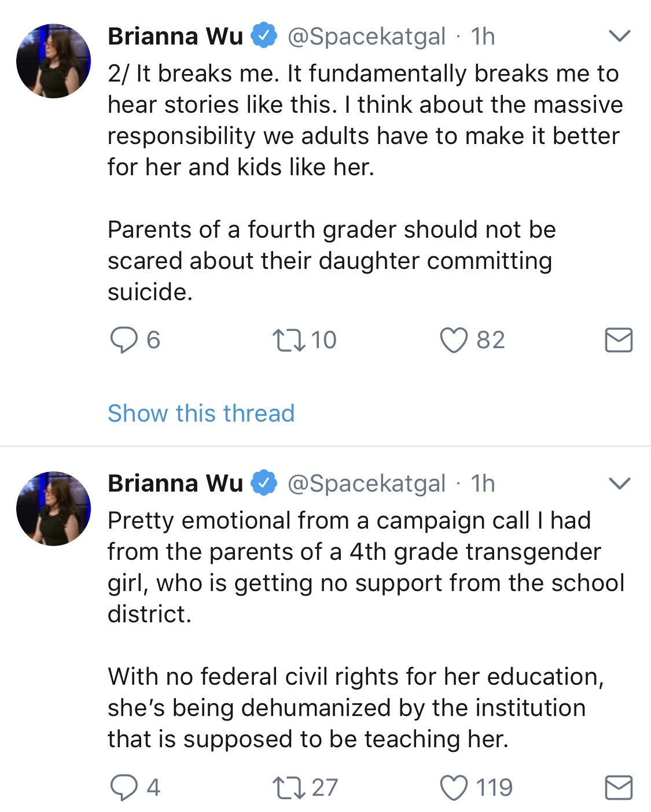Open Brianna Wu name in first tweet
This screenshot has width=651, height=812.
tap(175, 36)
